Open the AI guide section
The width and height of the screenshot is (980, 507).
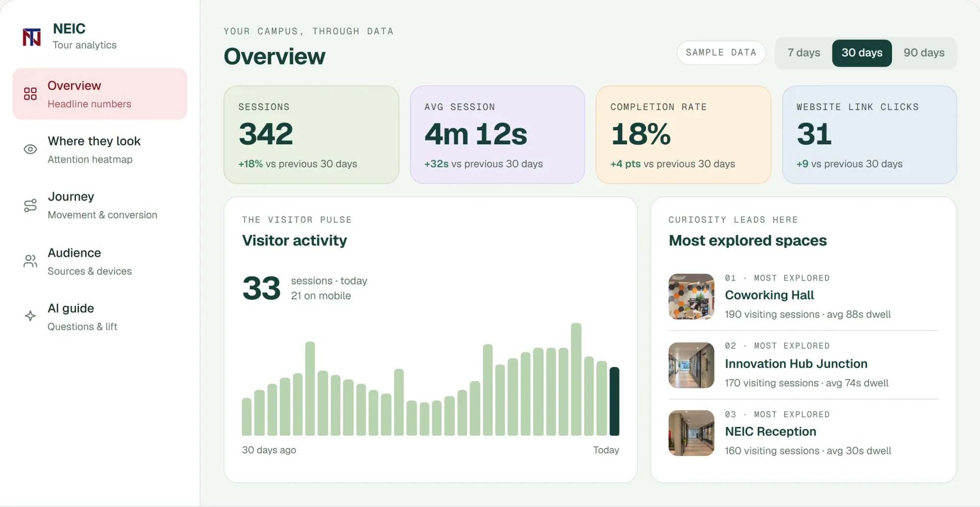pyautogui.click(x=100, y=316)
